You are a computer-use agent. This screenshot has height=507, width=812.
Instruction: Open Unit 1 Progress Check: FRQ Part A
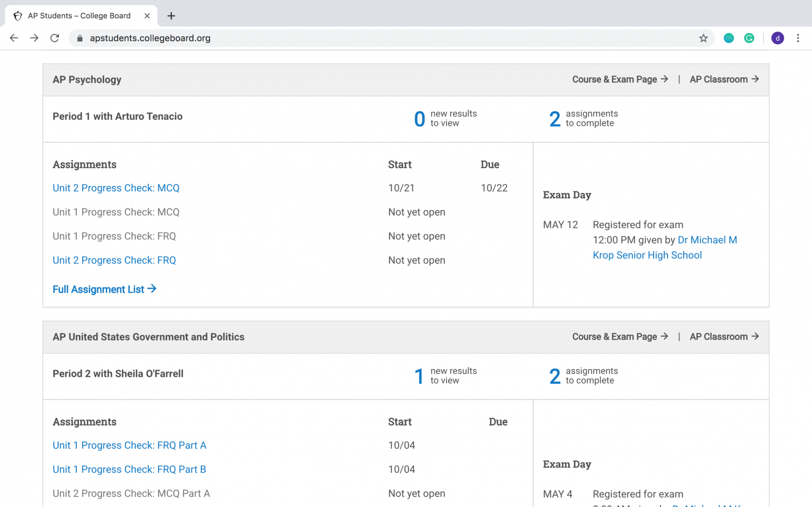point(129,445)
